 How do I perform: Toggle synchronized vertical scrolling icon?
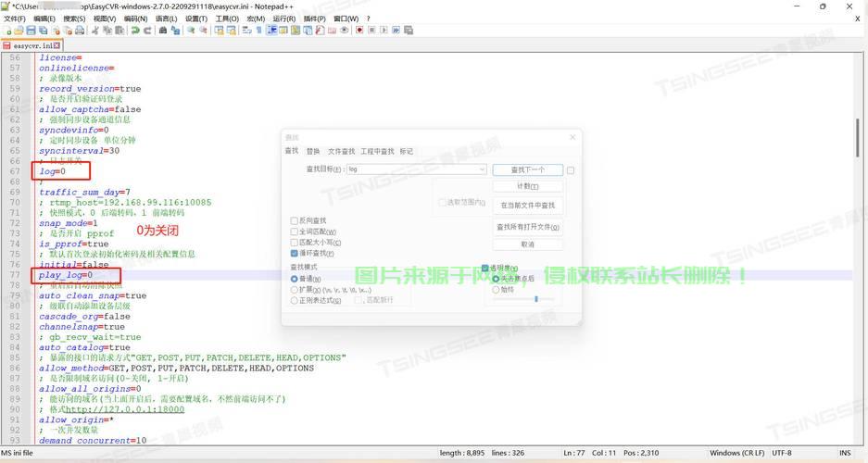tap(220, 31)
